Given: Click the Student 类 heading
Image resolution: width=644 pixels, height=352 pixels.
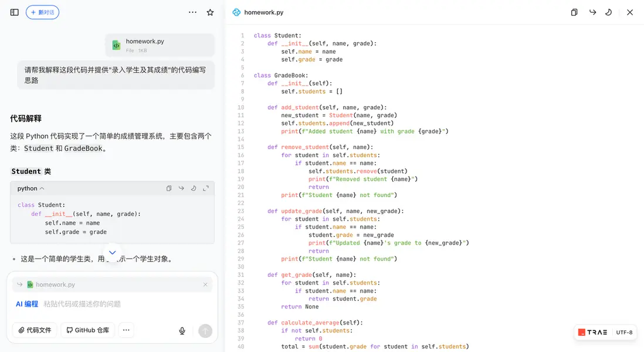Looking at the screenshot, I should pos(31,171).
